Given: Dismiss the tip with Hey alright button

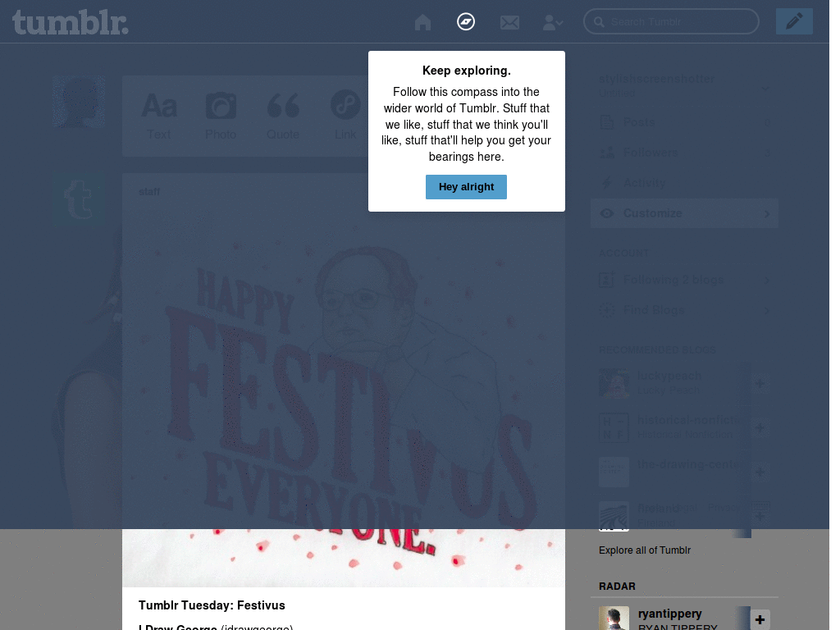Looking at the screenshot, I should (x=466, y=187).
